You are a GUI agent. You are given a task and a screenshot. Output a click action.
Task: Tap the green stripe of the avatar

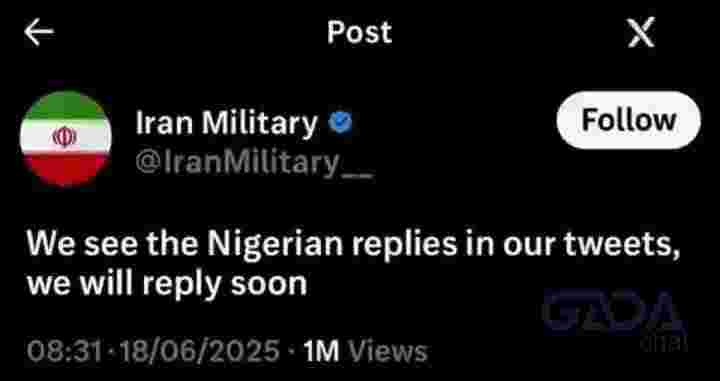(x=66, y=106)
